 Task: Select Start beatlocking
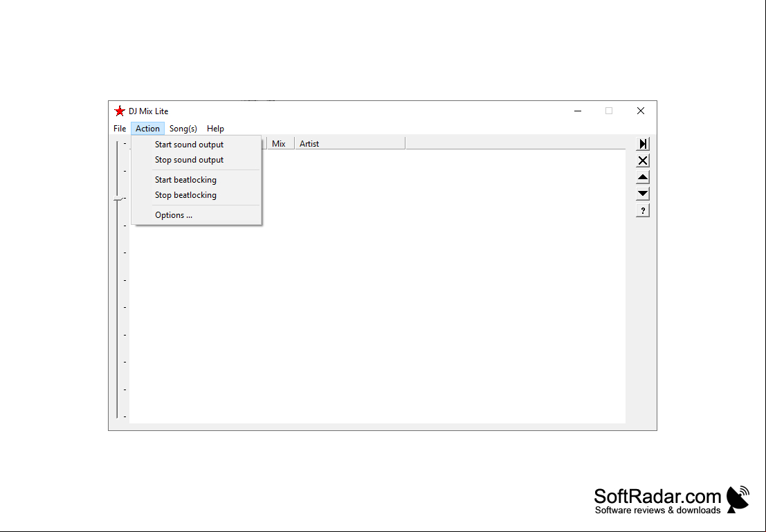coord(197,180)
